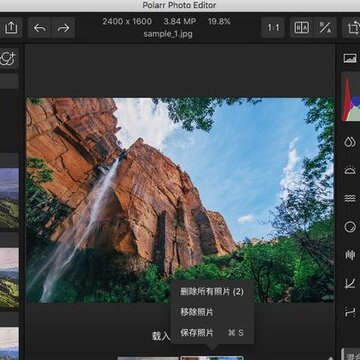Click the RGB histogram display

pos(351,97)
